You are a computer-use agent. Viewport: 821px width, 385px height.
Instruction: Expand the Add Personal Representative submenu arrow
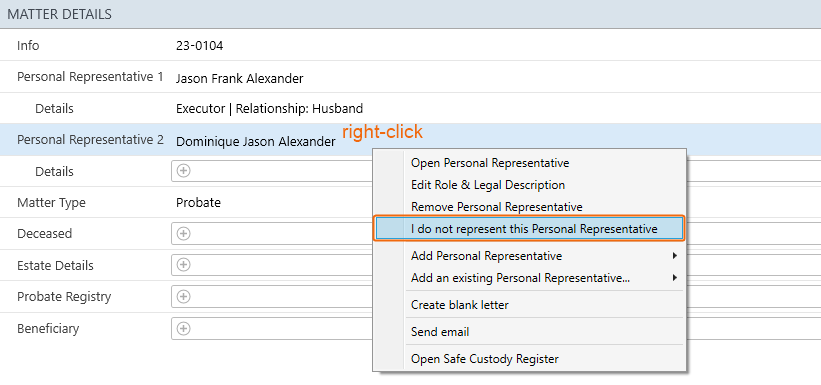point(675,256)
